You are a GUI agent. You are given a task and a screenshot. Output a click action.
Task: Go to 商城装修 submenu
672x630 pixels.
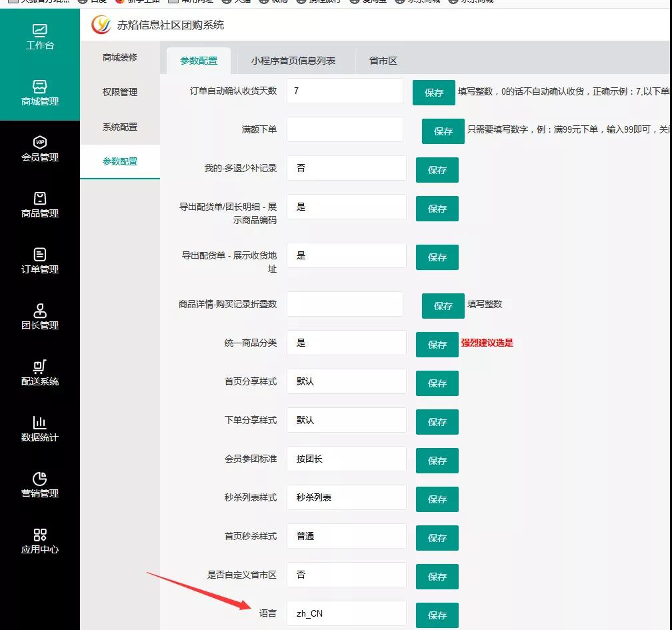[120, 57]
